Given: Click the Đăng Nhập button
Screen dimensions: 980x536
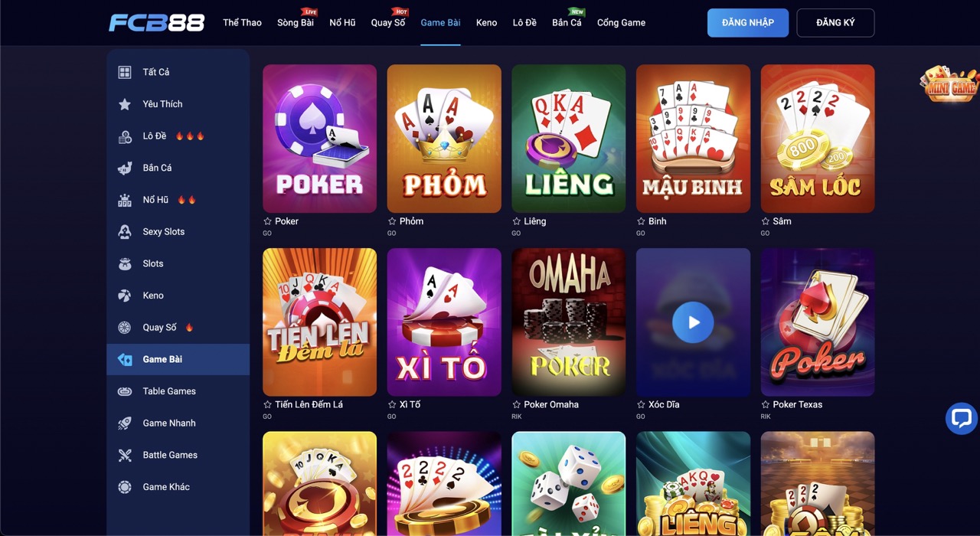Looking at the screenshot, I should tap(748, 23).
